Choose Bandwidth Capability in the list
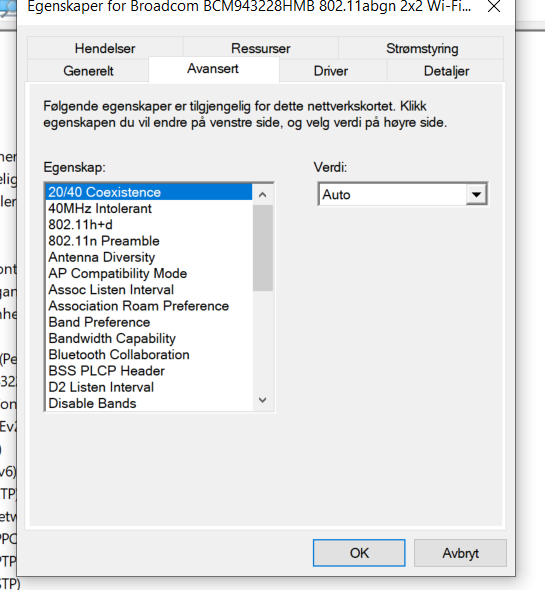Viewport: 545px width, 590px height. [x=149, y=338]
